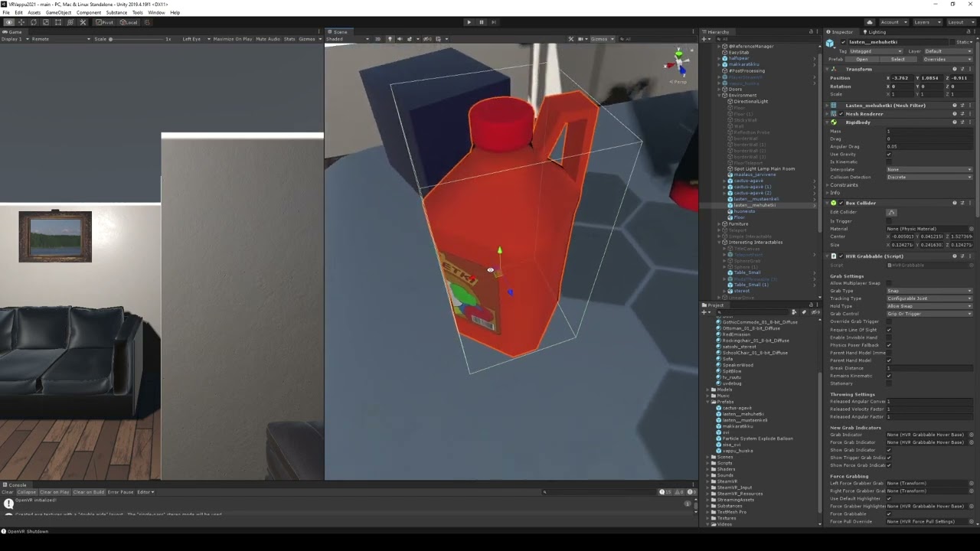Select the Rotate tool
The height and width of the screenshot is (551, 980).
(33, 22)
